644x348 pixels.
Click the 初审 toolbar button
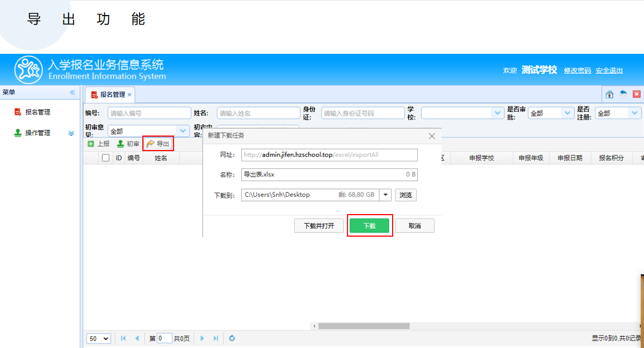(128, 144)
